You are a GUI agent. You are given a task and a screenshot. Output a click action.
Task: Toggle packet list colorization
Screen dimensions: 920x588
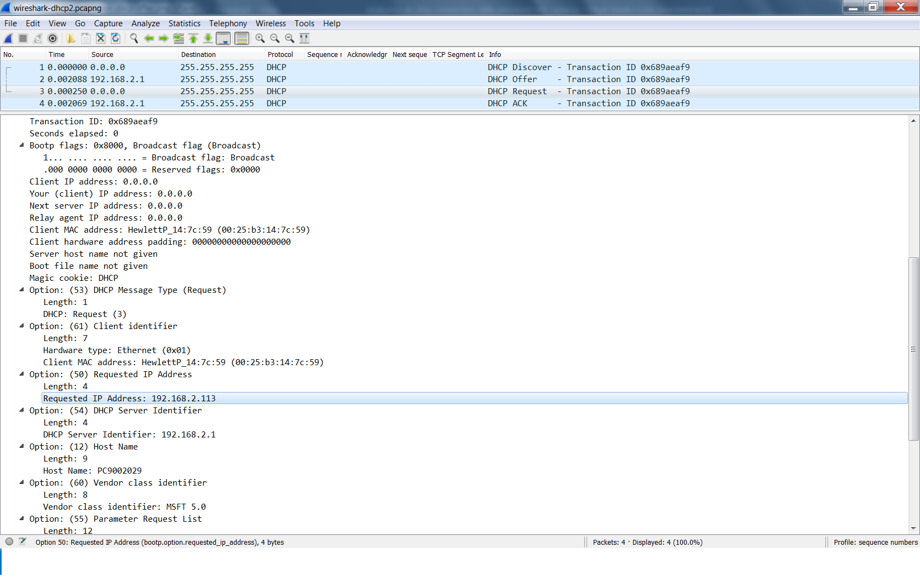click(242, 38)
